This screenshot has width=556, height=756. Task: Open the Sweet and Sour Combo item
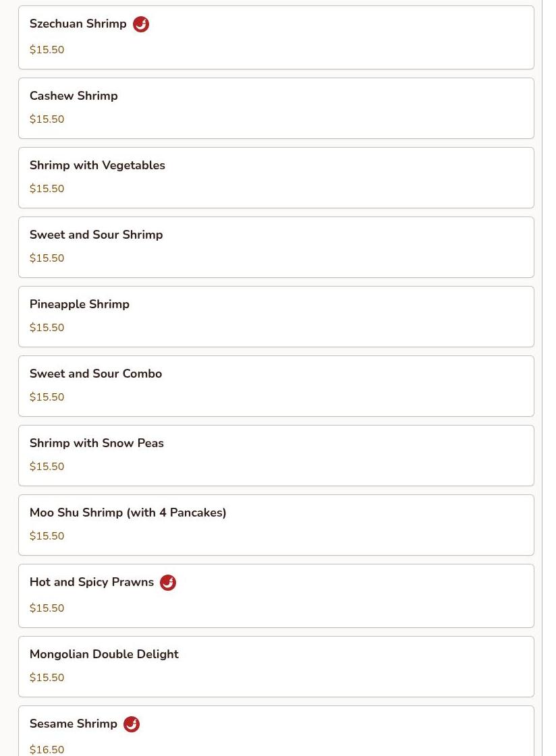(x=276, y=386)
